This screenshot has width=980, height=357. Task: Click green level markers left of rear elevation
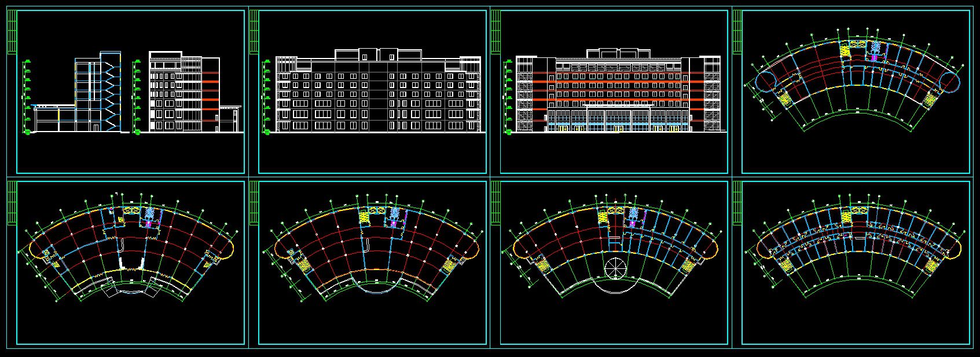tap(267, 96)
